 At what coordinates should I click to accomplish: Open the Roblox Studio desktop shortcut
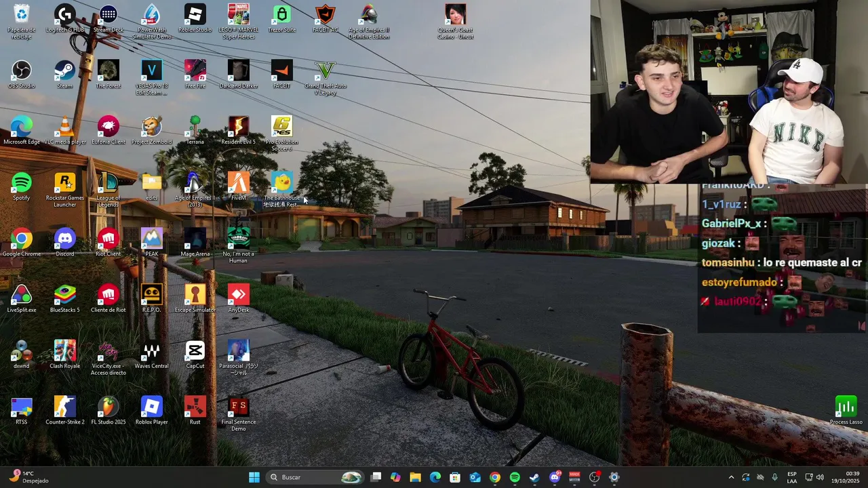195,19
